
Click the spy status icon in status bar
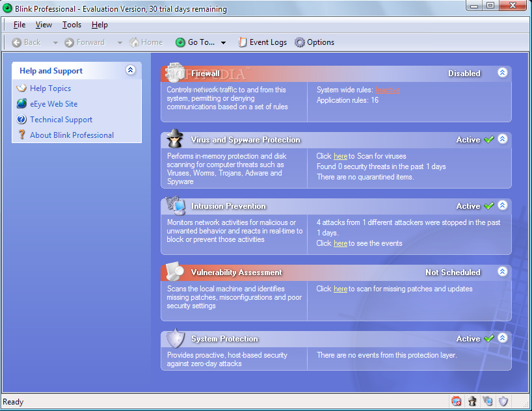click(x=472, y=401)
